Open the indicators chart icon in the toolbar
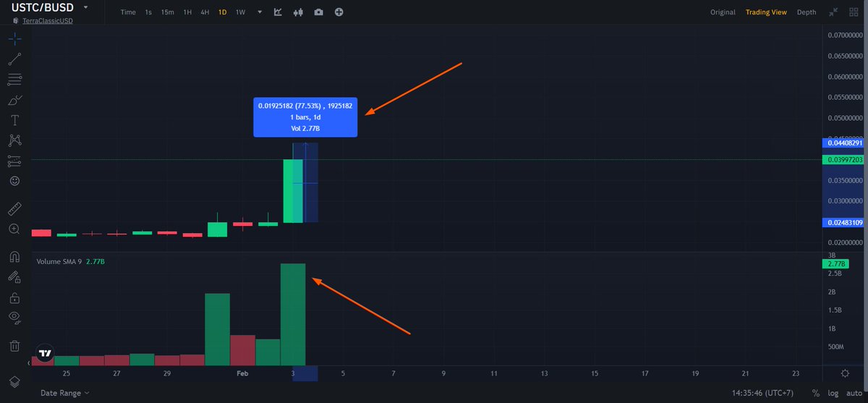 coord(278,12)
